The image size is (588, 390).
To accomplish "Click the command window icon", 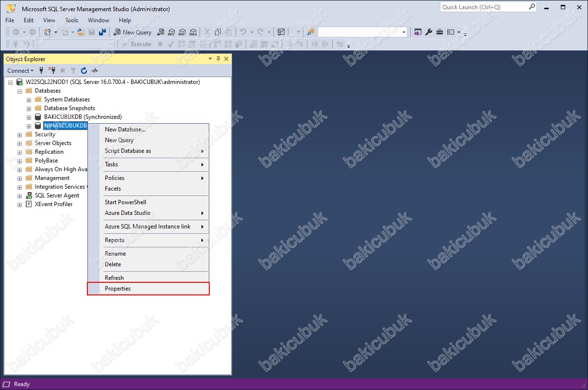I will click(451, 32).
